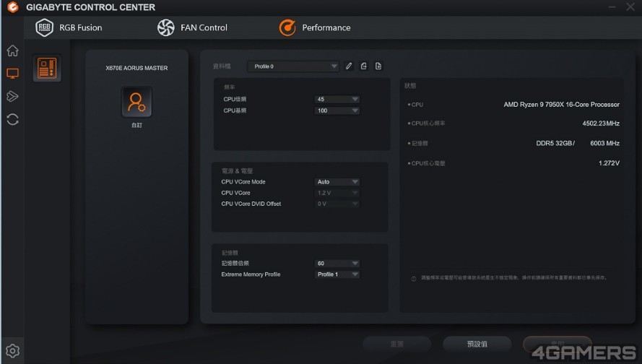Click the GIGABYTE CONTROL CENTER title text

coord(90,7)
